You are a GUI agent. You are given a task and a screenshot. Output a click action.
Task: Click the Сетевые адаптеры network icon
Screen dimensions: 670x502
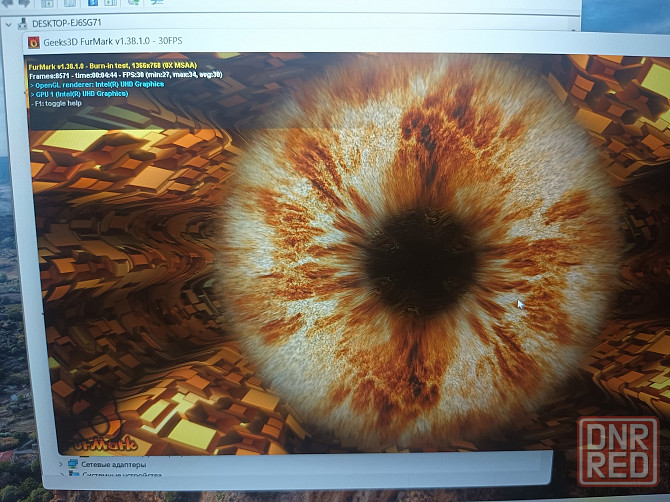pos(73,464)
